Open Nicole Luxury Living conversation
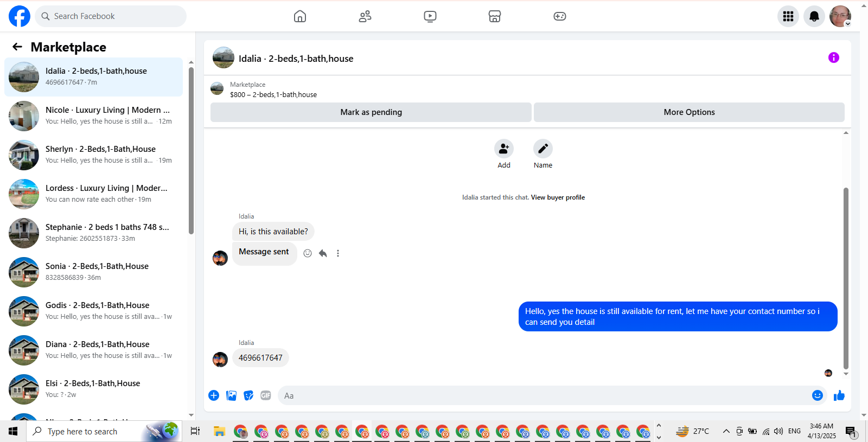Screen dimensions: 868x442 point(93,116)
